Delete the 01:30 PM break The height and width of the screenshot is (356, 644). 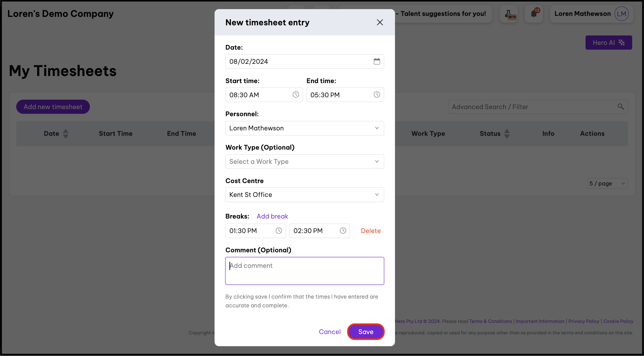(x=371, y=231)
